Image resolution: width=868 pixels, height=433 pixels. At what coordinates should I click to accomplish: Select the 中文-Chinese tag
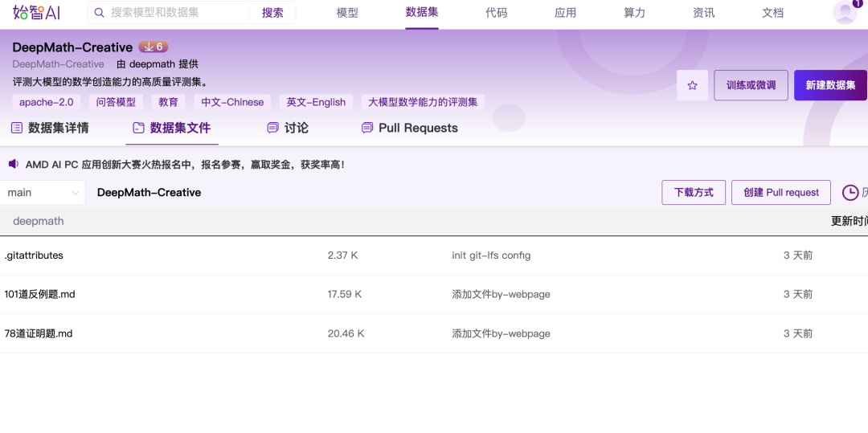point(232,102)
